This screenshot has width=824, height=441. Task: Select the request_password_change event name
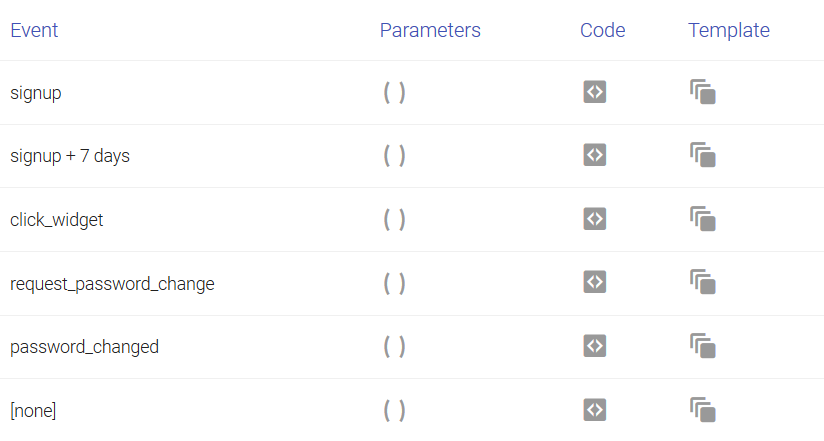click(112, 284)
